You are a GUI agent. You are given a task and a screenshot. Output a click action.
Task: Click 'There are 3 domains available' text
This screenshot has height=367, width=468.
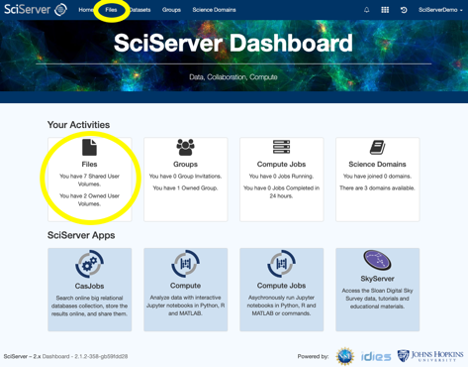pyautogui.click(x=377, y=188)
